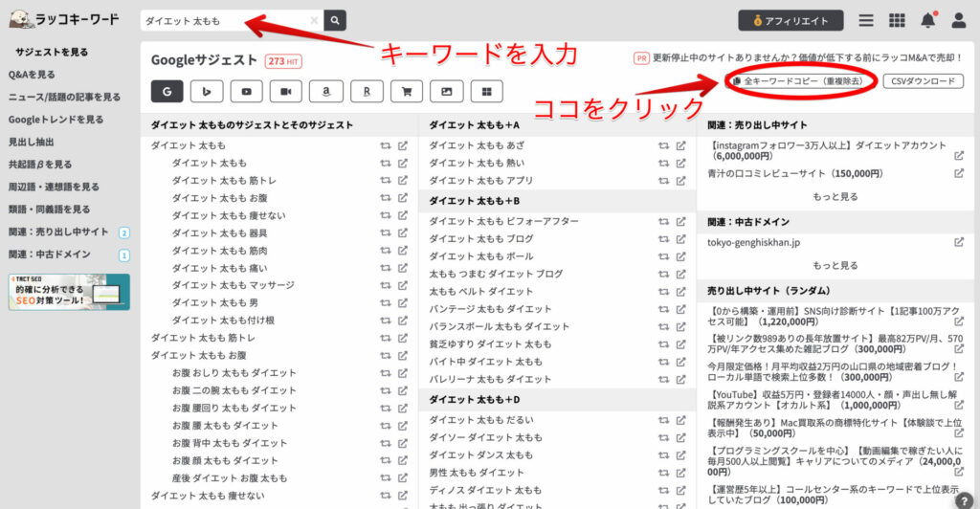980x509 pixels.
Task: Open the apps grid in the header
Action: tap(897, 21)
